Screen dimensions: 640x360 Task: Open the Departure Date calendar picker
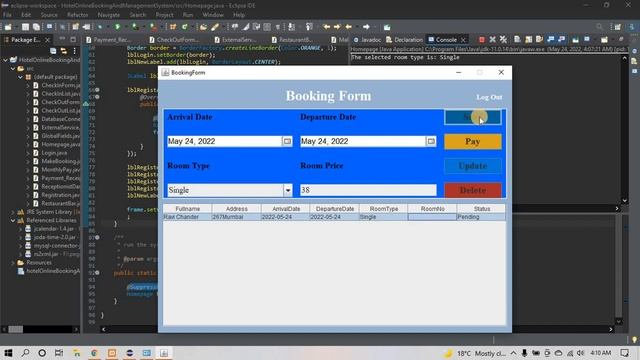(x=431, y=141)
